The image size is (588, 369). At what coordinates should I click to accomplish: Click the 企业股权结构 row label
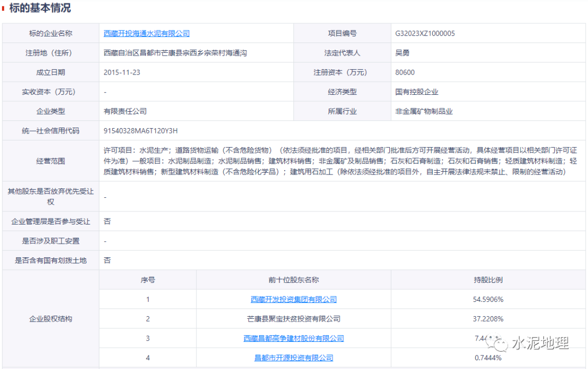[x=51, y=319]
